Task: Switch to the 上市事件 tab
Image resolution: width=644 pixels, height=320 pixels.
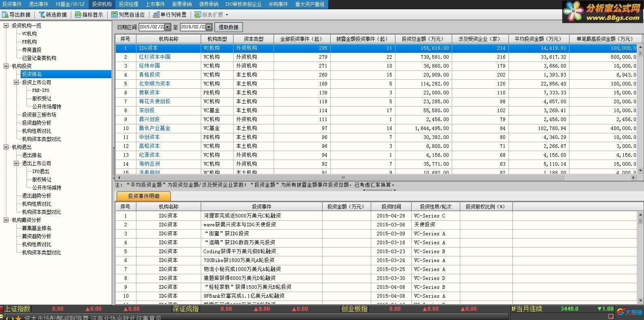Action: (155, 4)
